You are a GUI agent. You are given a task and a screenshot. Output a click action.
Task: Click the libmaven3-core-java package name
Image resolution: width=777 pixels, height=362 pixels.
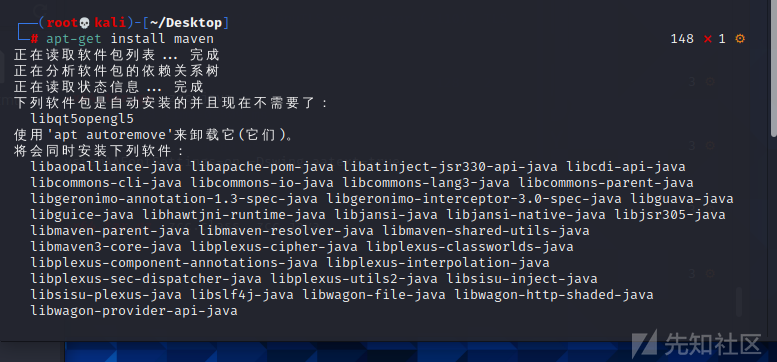pos(106,247)
